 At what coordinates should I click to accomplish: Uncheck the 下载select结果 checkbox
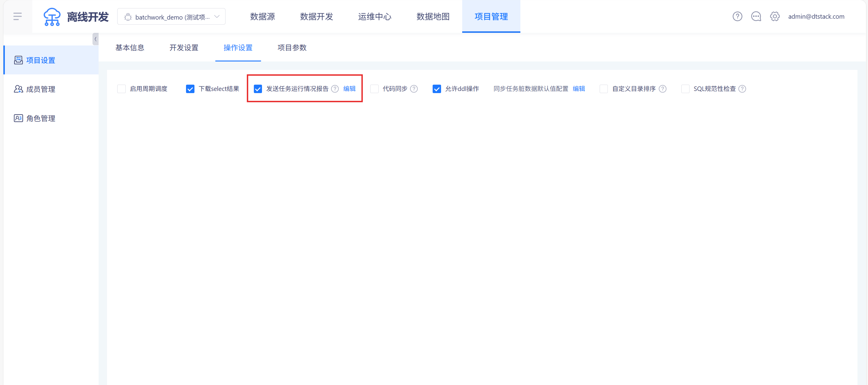click(x=190, y=89)
